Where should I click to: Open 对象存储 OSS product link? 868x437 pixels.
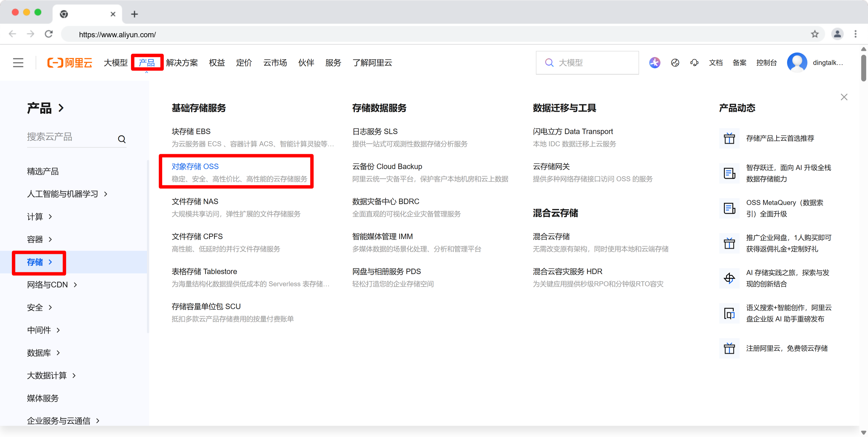coord(195,166)
